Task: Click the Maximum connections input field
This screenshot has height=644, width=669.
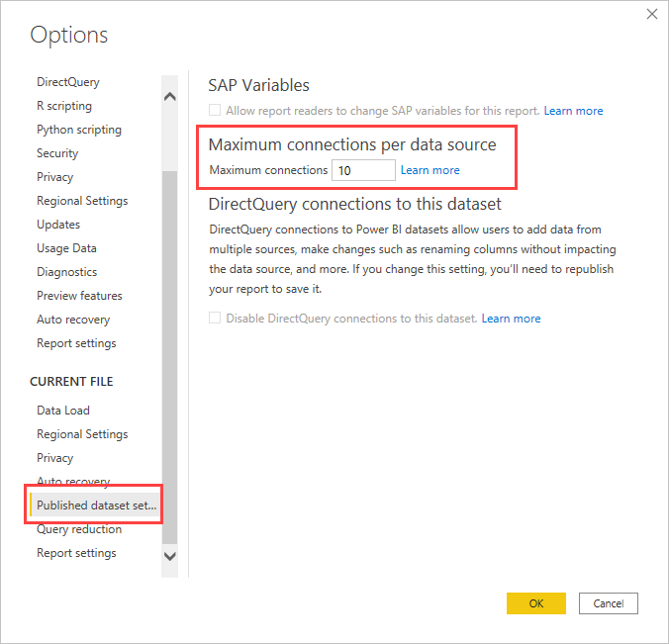Action: pos(363,170)
